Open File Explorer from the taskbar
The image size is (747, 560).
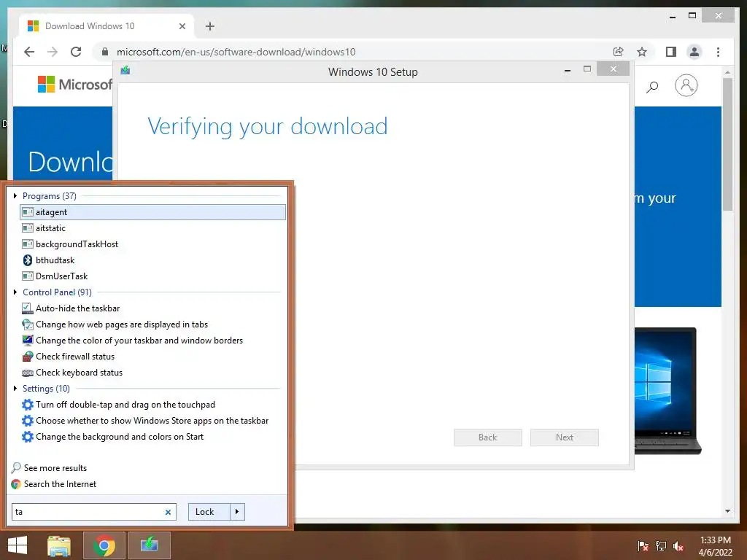(x=59, y=546)
